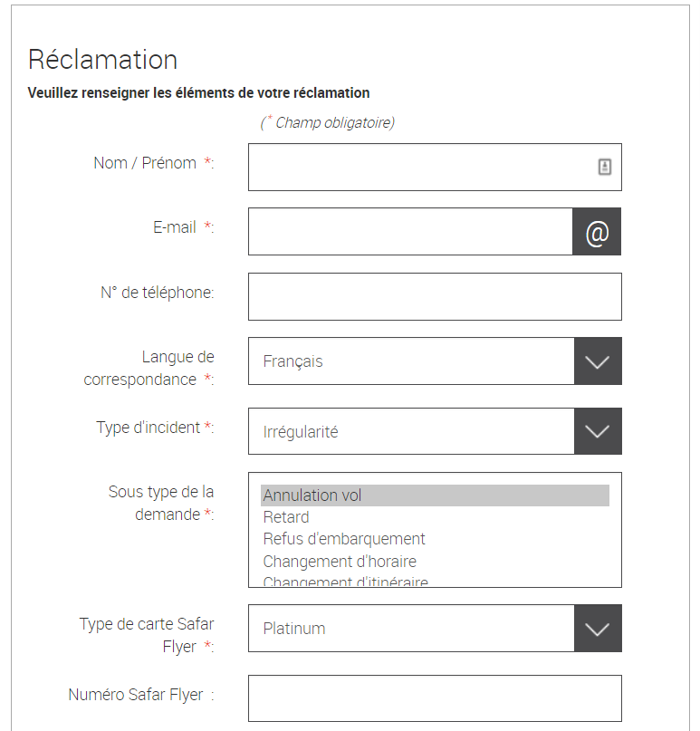Open the Type de carte Safar Flyer arrow
700x731 pixels.
coord(598,629)
